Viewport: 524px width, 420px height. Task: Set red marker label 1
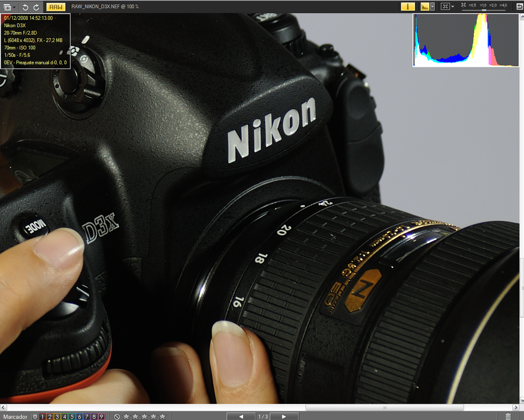[x=42, y=416]
